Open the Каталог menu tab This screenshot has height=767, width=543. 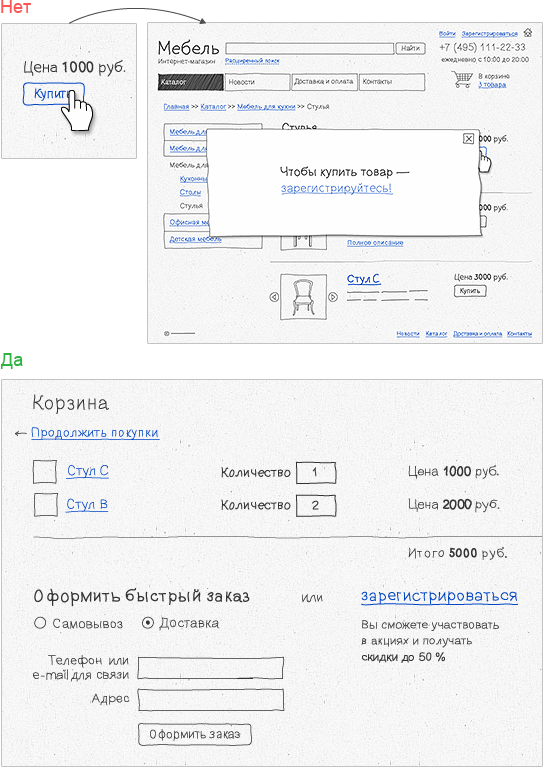(191, 82)
